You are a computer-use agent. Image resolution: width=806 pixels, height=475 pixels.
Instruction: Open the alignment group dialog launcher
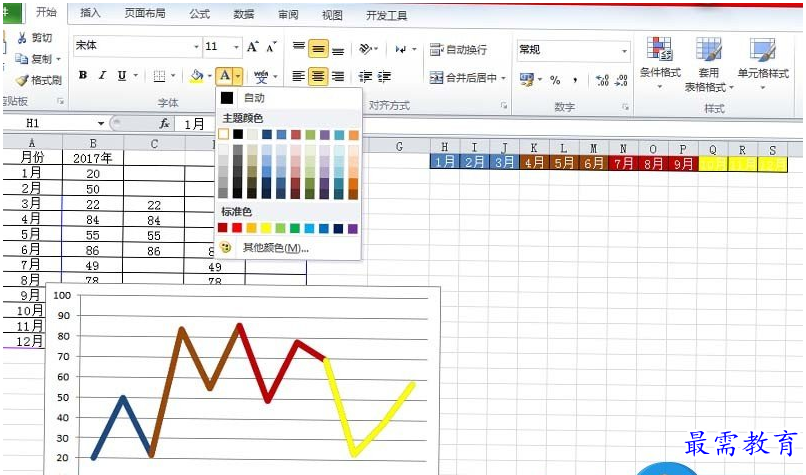503,105
